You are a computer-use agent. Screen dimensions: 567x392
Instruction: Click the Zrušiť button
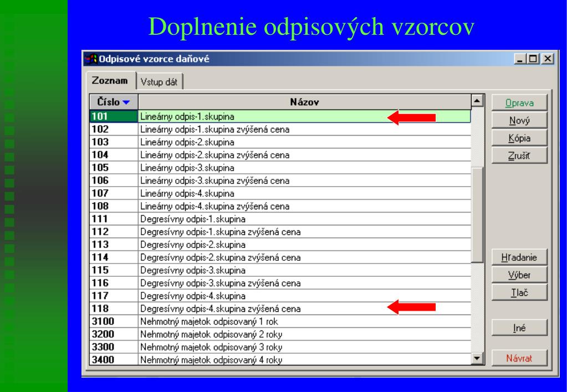tap(519, 156)
